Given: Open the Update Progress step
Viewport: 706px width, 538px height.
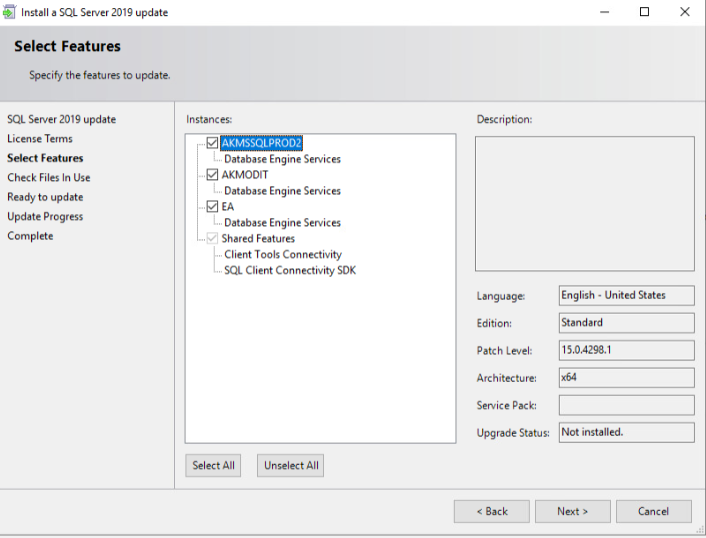Looking at the screenshot, I should click(x=45, y=217).
